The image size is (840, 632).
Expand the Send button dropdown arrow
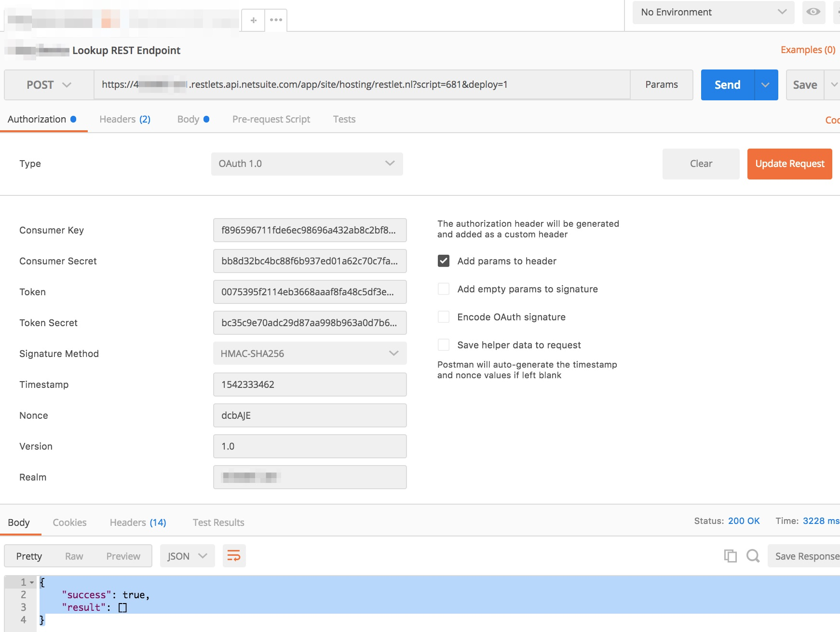point(766,85)
